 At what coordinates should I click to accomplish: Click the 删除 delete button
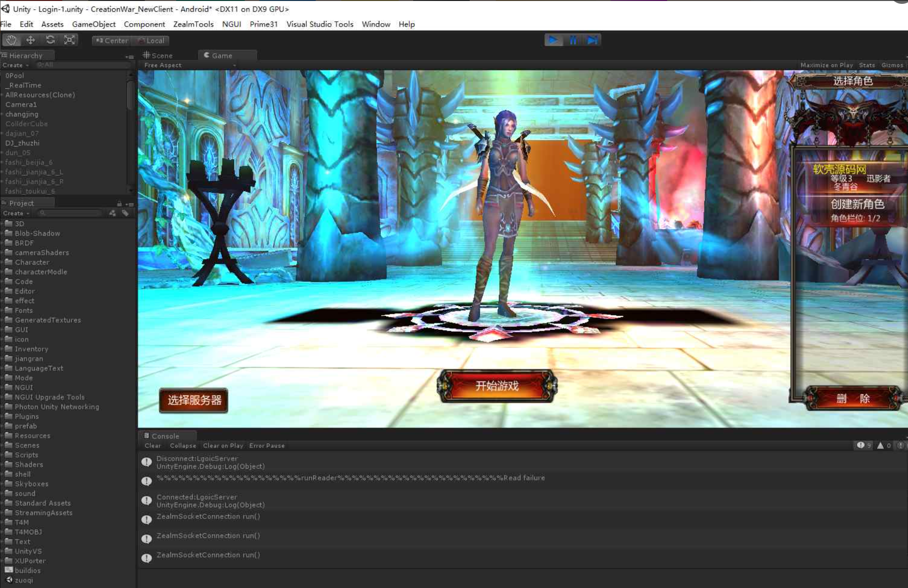(852, 398)
